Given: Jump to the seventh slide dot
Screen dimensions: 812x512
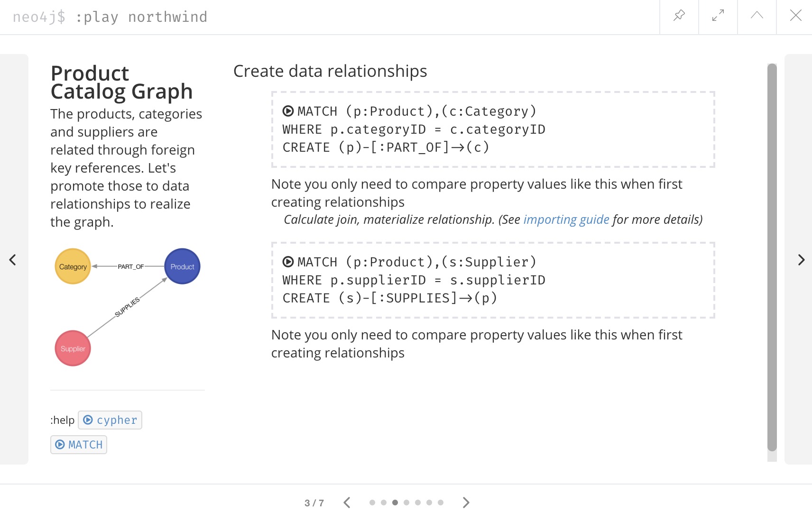Looking at the screenshot, I should pos(441,503).
